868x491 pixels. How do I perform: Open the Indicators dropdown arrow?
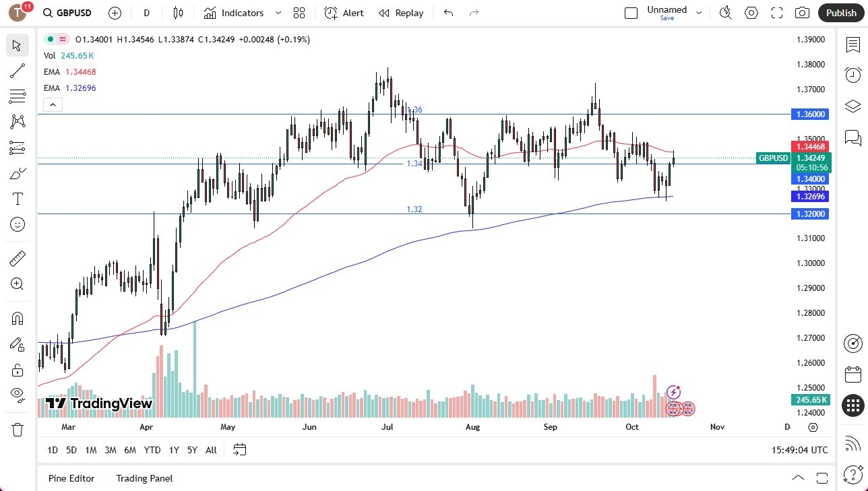[x=277, y=13]
